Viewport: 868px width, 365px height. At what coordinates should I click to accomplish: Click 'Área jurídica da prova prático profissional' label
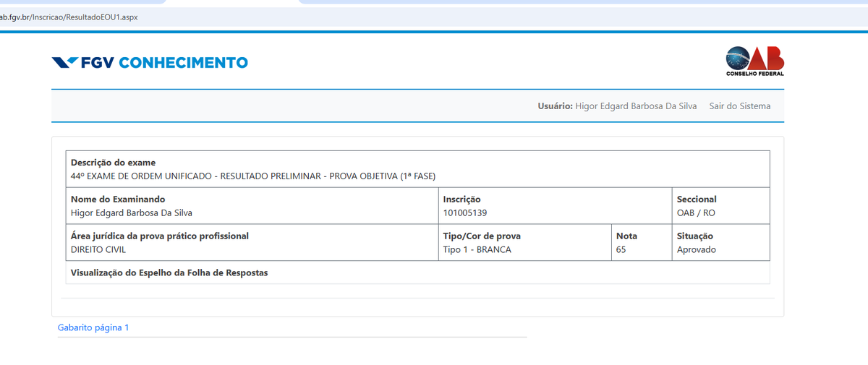tap(160, 236)
